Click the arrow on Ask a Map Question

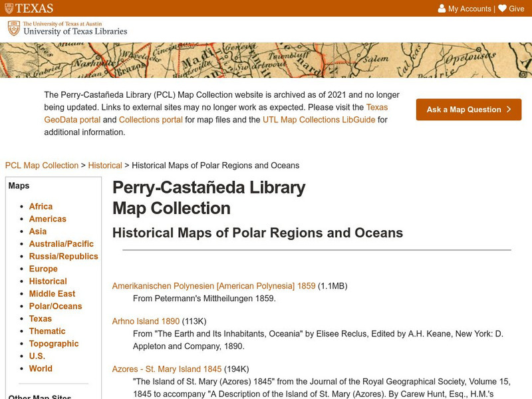click(509, 109)
